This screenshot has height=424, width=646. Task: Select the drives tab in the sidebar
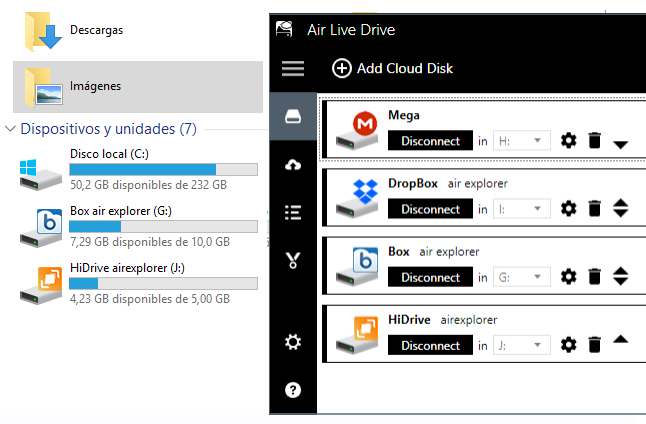point(293,116)
